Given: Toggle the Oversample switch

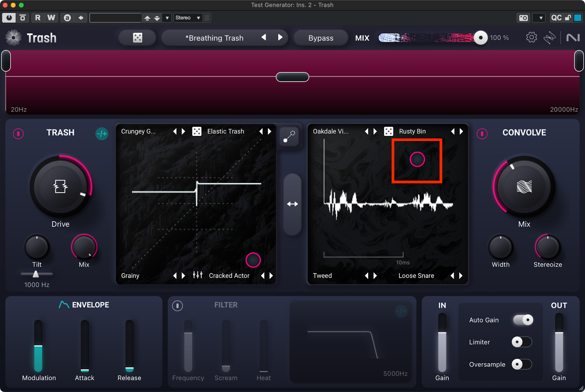Looking at the screenshot, I should tap(522, 364).
